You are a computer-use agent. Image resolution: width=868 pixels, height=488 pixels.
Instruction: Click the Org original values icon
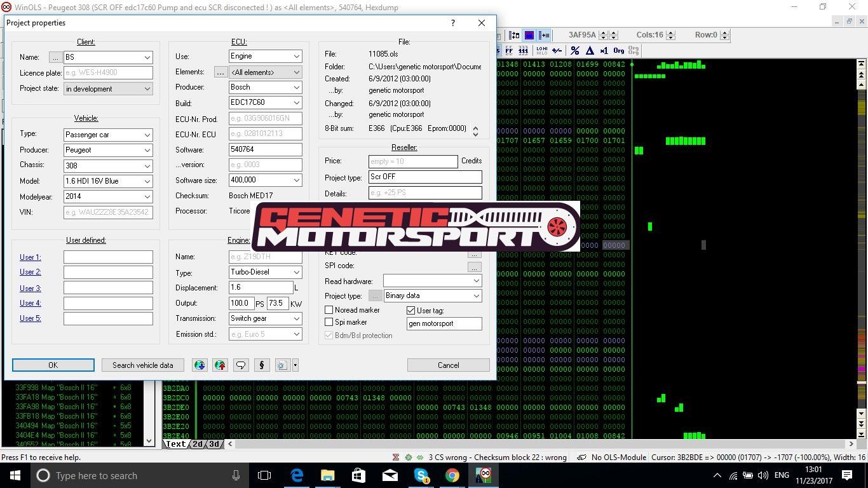618,51
